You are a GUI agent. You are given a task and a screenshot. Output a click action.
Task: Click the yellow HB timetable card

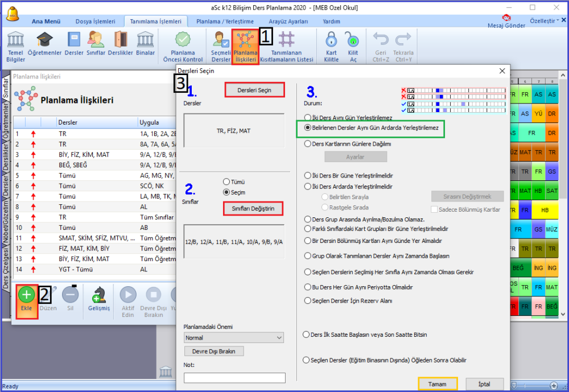pyautogui.click(x=545, y=210)
